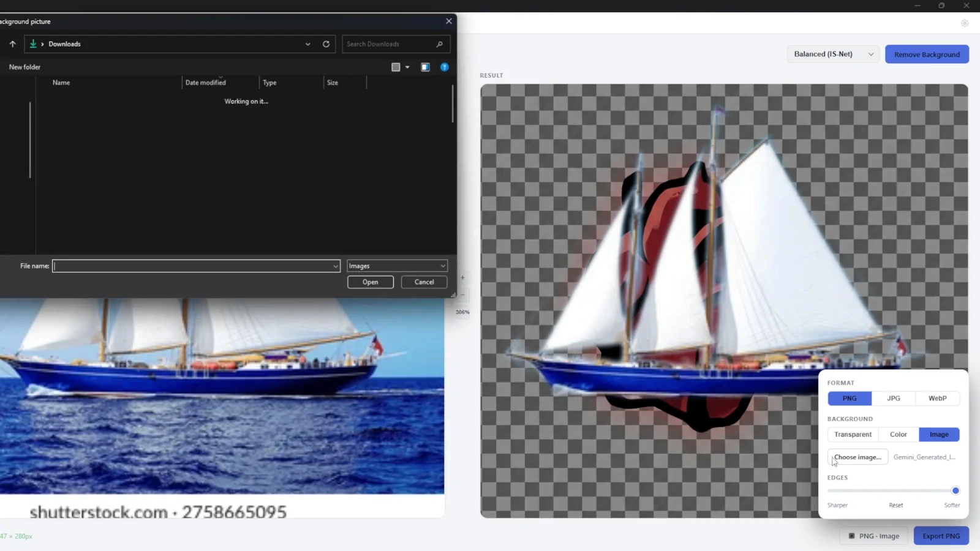Select WebP format

937,399
